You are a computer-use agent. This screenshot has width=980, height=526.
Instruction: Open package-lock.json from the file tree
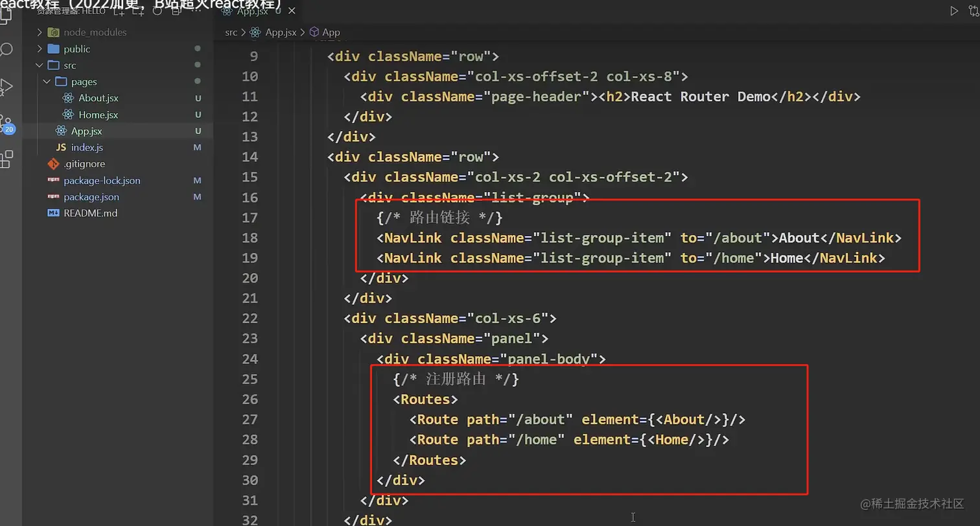102,180
